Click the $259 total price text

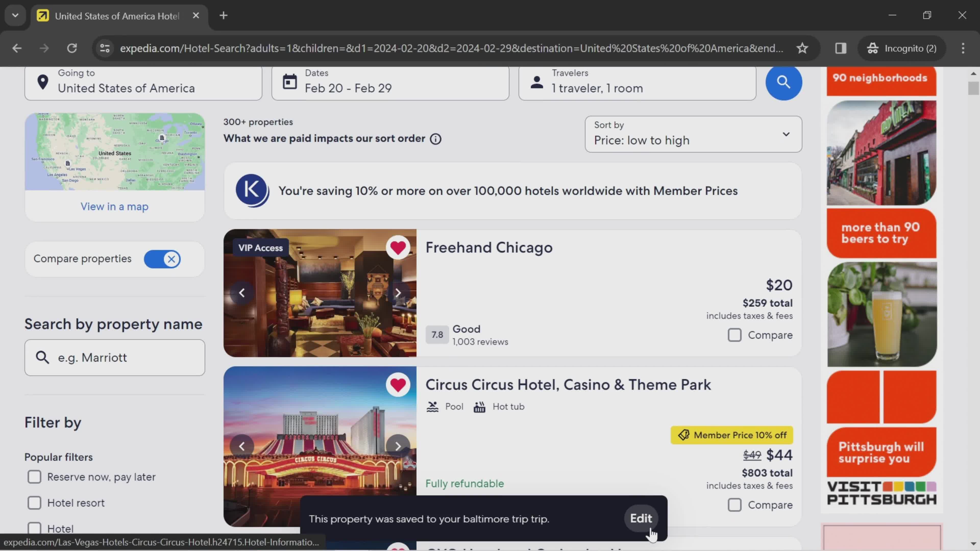(767, 303)
